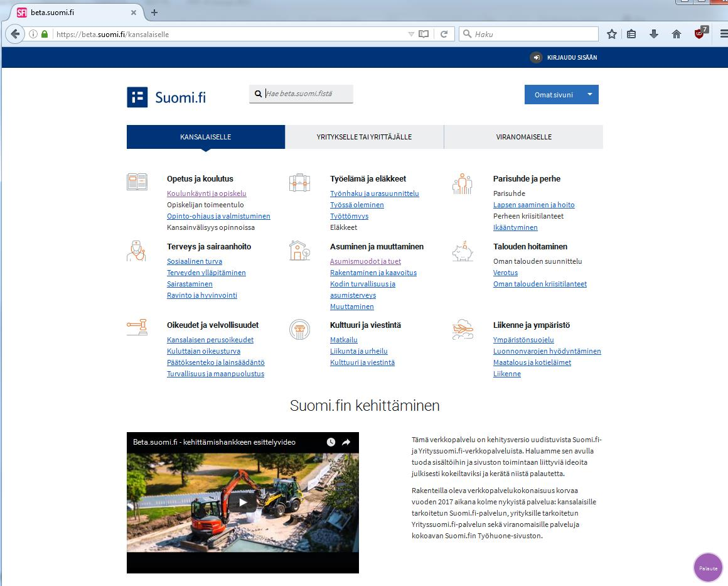The width and height of the screenshot is (728, 586).
Task: Click the video share arrow icon
Action: pyautogui.click(x=346, y=442)
